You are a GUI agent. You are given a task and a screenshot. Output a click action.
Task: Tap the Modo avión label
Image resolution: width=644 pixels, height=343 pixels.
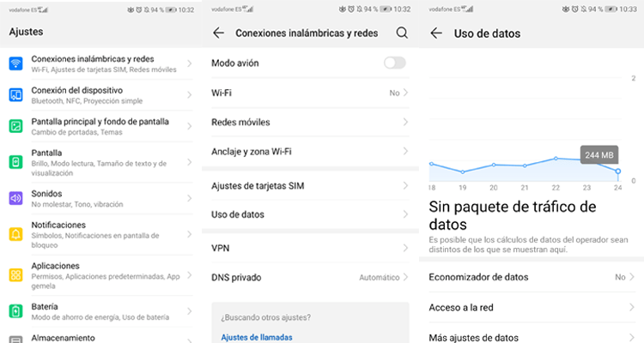pos(235,63)
